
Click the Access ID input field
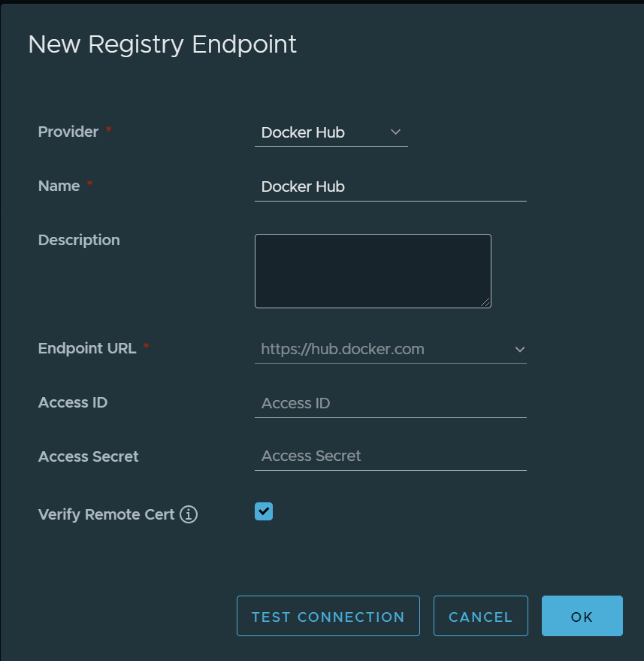click(390, 403)
